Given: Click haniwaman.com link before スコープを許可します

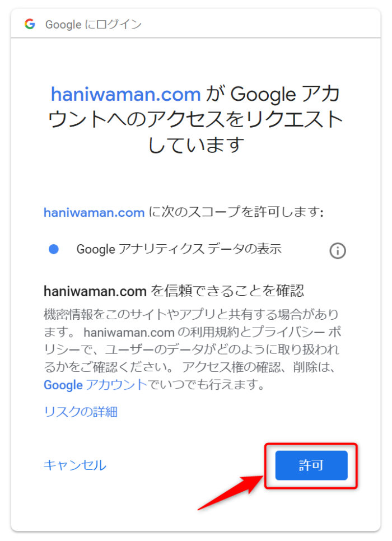Looking at the screenshot, I should click(x=94, y=212).
